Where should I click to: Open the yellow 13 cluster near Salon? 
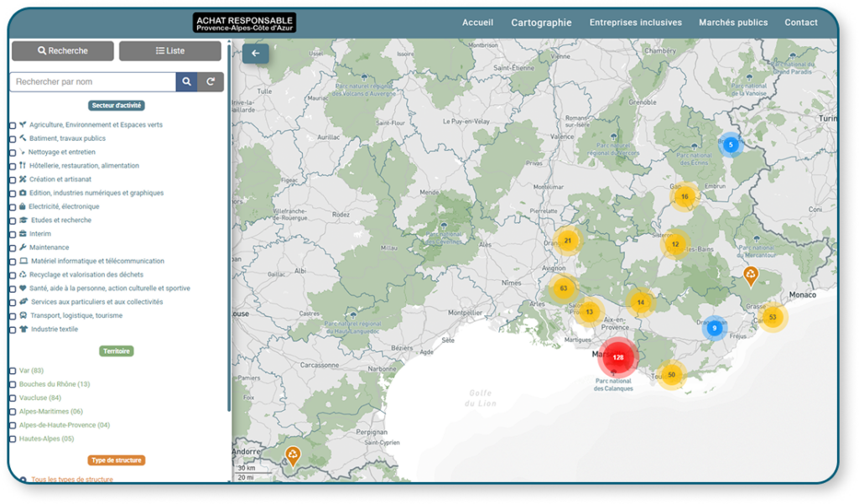tap(590, 312)
